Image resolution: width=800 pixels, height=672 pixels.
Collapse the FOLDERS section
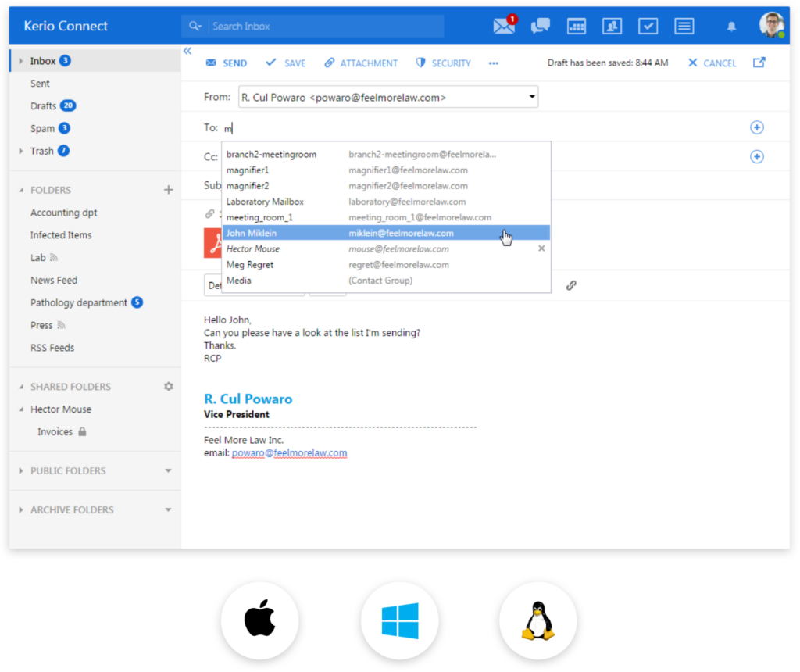pyautogui.click(x=21, y=190)
